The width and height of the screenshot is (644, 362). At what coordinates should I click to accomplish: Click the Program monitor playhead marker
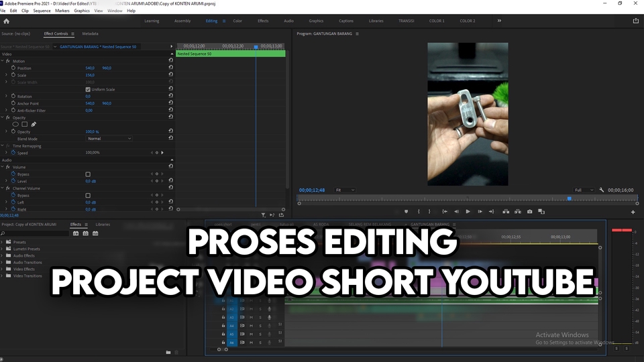point(570,198)
